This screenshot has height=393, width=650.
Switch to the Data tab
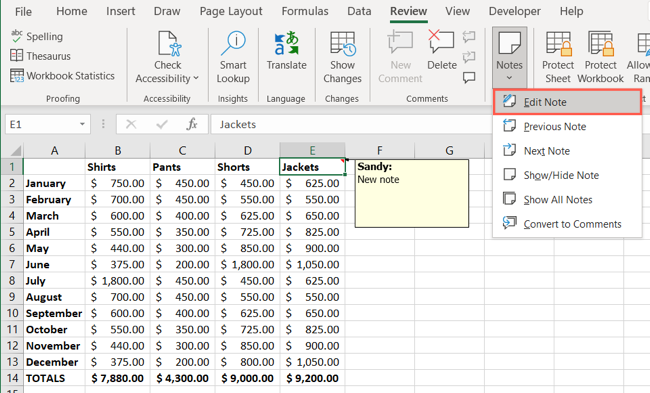click(359, 11)
